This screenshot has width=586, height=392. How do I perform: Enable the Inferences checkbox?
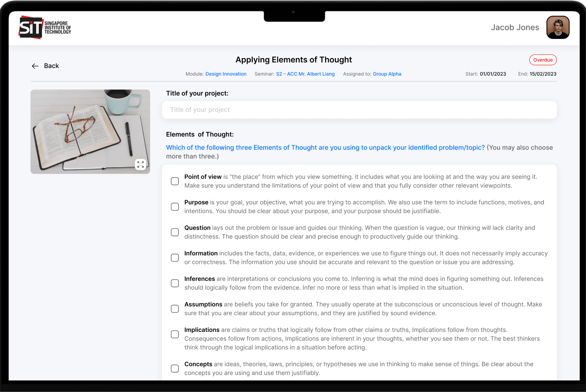pyautogui.click(x=175, y=283)
